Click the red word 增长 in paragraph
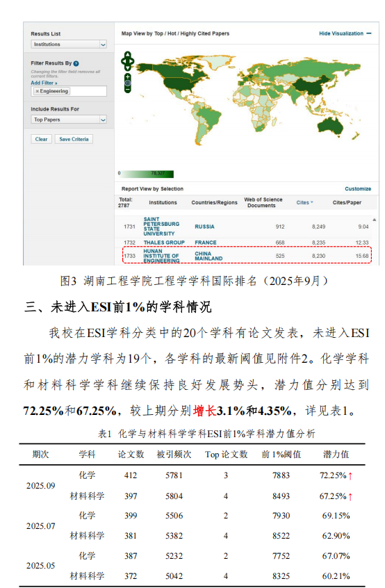This screenshot has height=588, width=385. pos(205,411)
